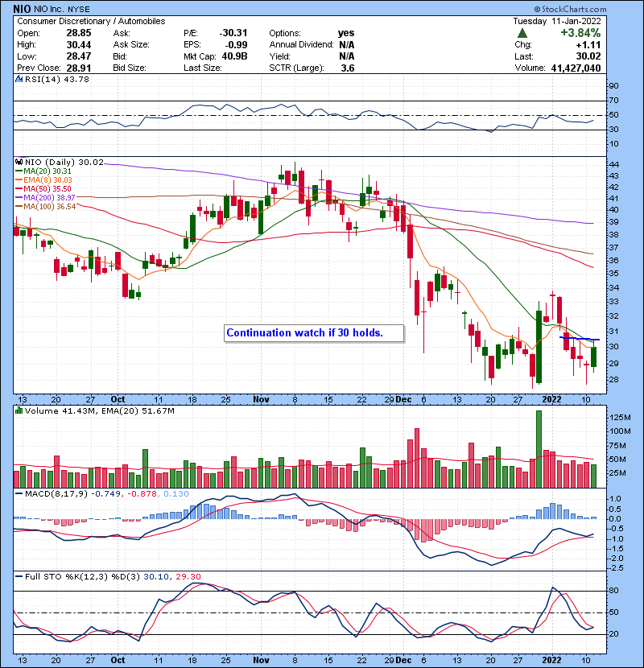Click the stochastic %D value 29.30
This screenshot has width=644, height=668.
pyautogui.click(x=188, y=577)
